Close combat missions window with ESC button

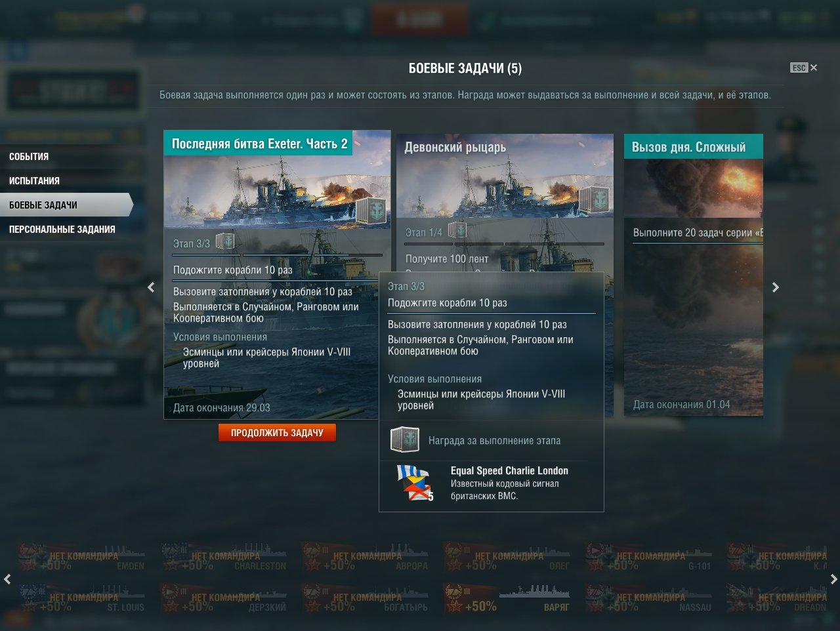coord(804,68)
